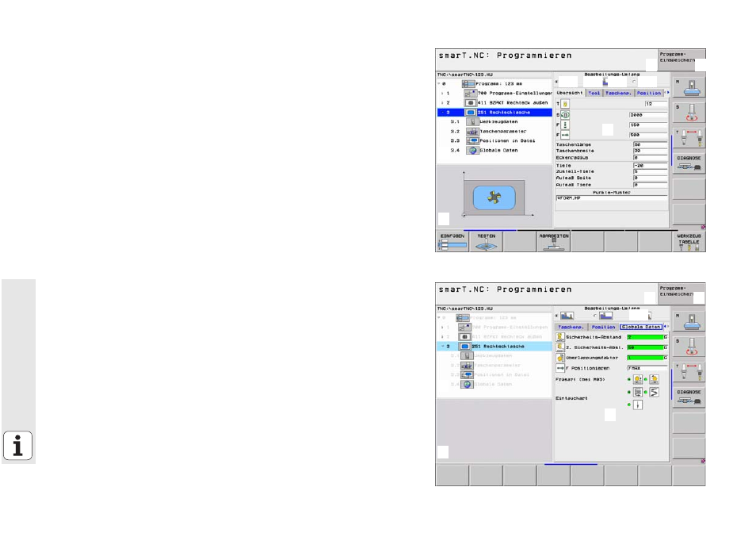
Task: Expand tree node 2 BZPKT Rechteck außen
Action: point(441,103)
